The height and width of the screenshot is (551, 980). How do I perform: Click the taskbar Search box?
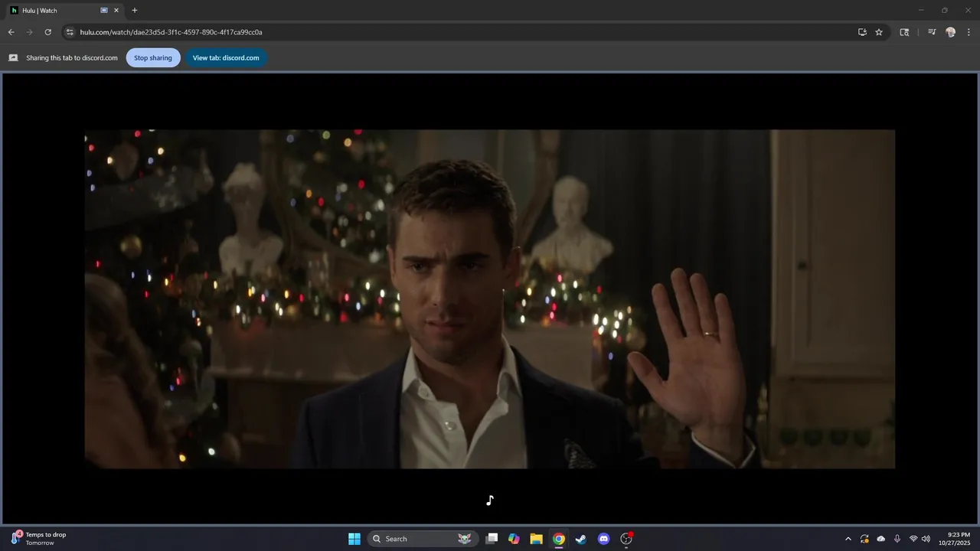click(423, 539)
